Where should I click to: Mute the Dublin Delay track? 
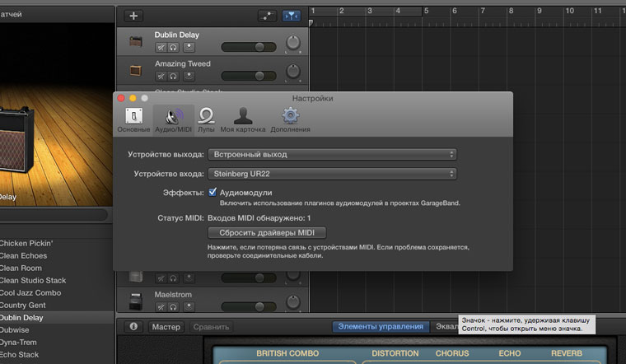(161, 48)
